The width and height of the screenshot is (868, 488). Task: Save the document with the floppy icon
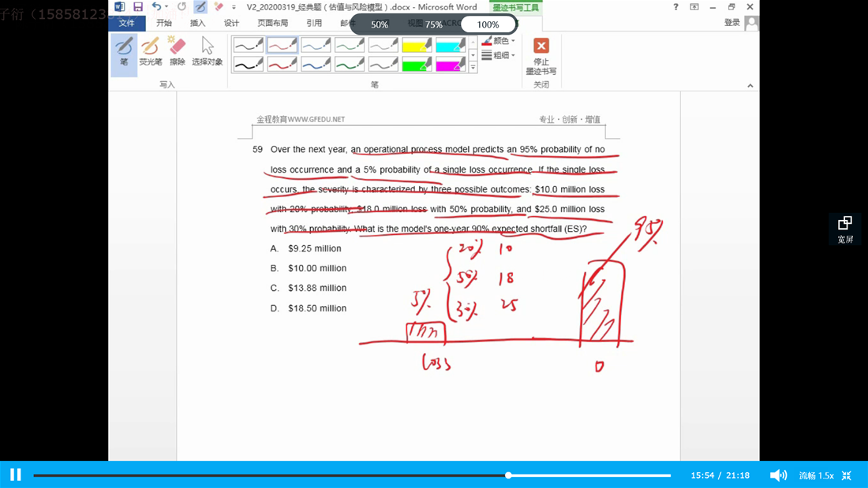[x=138, y=7]
